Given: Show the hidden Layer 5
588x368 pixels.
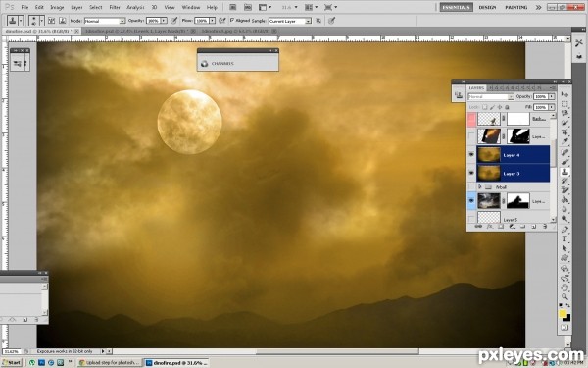Looking at the screenshot, I should pyautogui.click(x=471, y=219).
